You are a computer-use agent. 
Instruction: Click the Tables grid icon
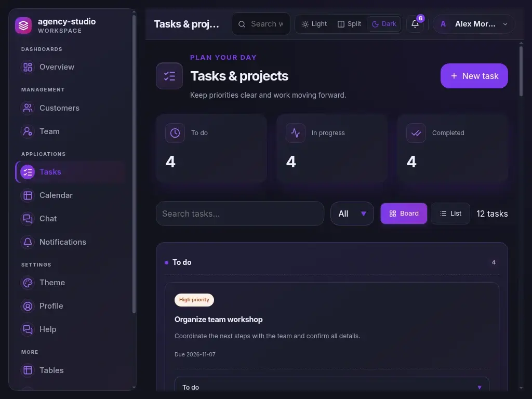(28, 370)
